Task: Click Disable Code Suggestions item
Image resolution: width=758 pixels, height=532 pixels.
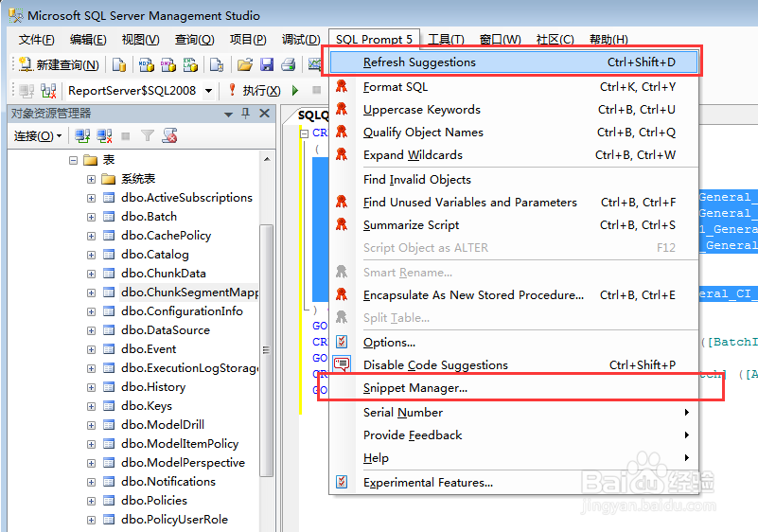Action: tap(514, 365)
